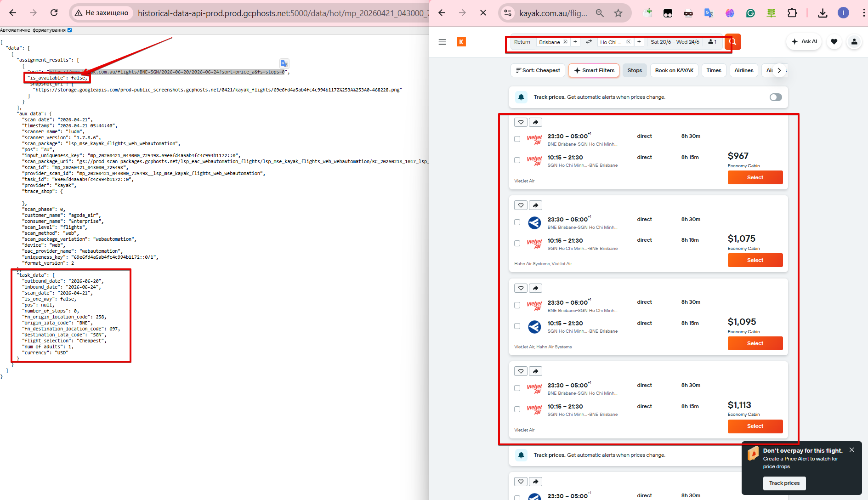Image resolution: width=868 pixels, height=500 pixels.
Task: Check the return 10:15 flight on $967 card
Action: point(517,160)
